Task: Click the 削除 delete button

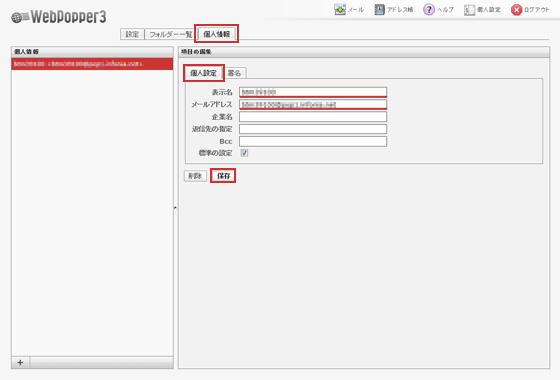Action: coord(195,176)
